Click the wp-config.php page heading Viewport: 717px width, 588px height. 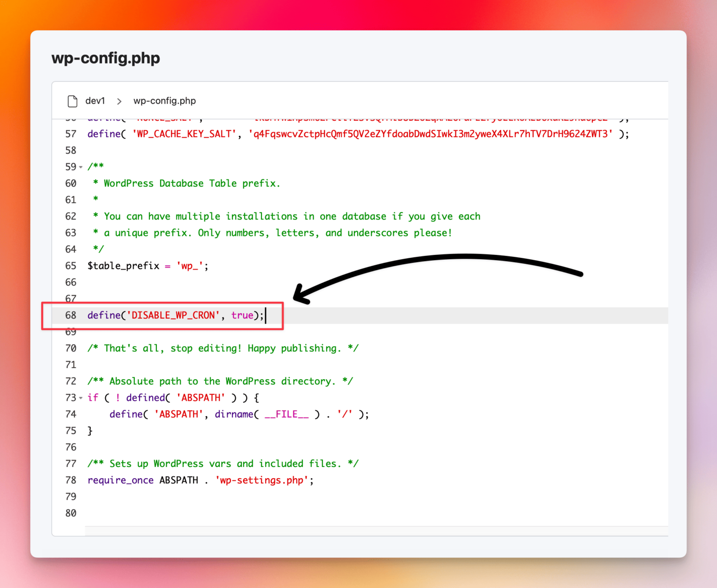click(x=105, y=58)
